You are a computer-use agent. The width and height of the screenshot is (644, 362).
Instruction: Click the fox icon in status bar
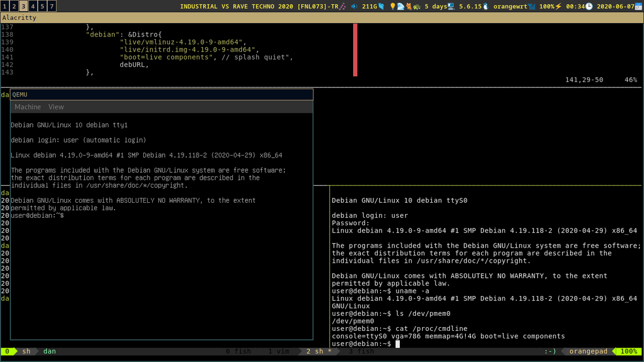point(408,6)
